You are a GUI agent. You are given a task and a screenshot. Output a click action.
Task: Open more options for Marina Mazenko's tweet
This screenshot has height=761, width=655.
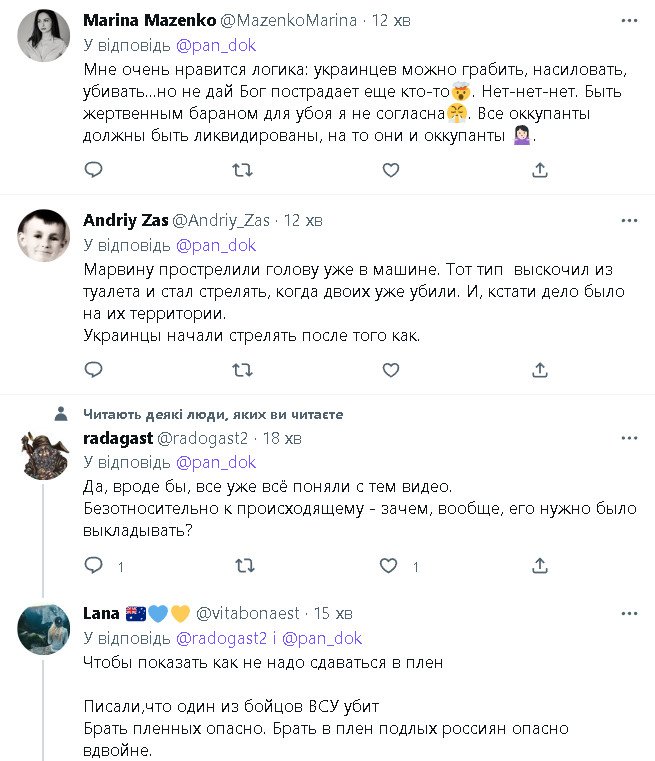pyautogui.click(x=629, y=20)
